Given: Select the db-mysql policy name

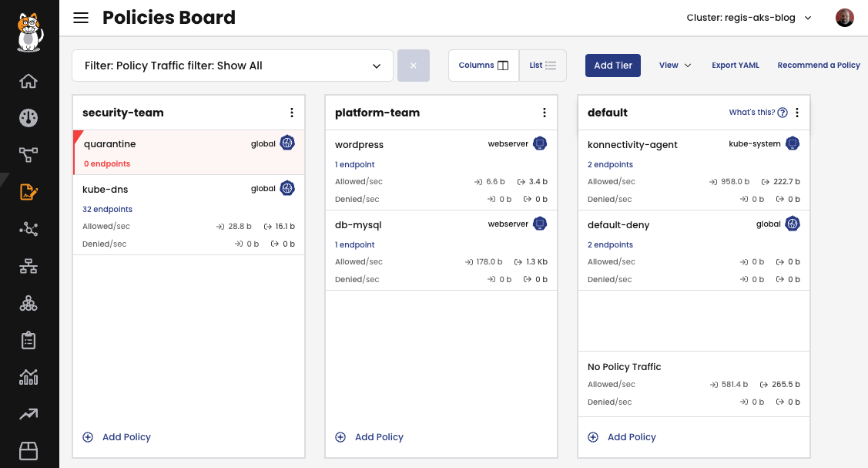Looking at the screenshot, I should pos(358,225).
